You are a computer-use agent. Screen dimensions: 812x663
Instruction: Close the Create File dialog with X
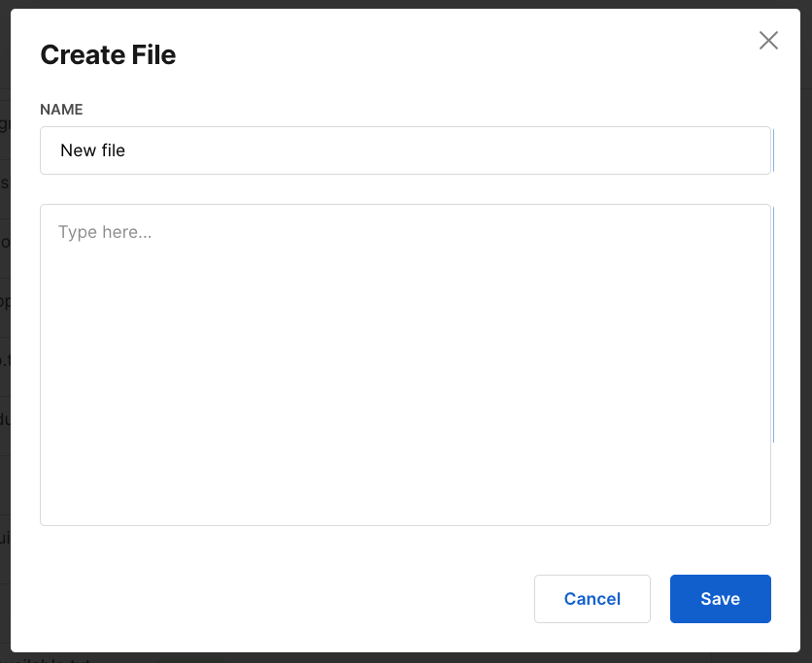pyautogui.click(x=768, y=40)
